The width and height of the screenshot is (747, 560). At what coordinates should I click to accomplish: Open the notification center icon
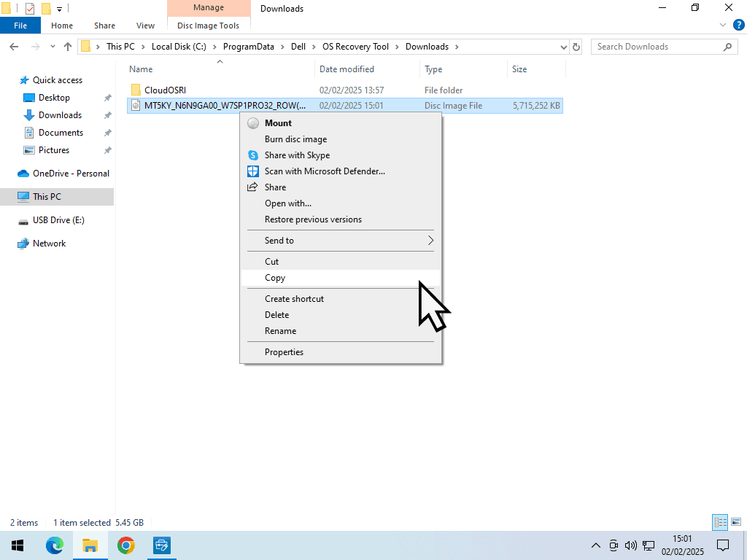[723, 545]
